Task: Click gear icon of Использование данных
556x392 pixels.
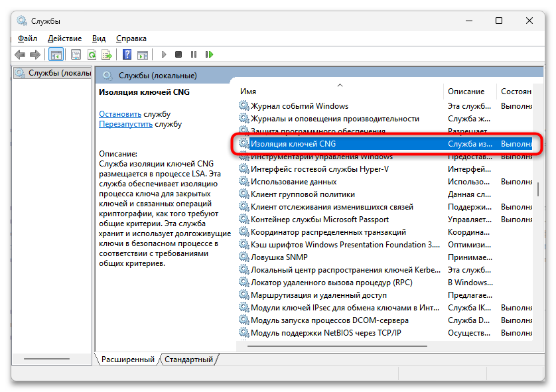Action: pos(243,182)
